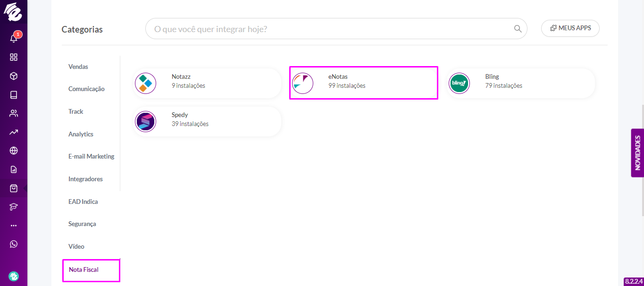Switch to the Integradores category
This screenshot has height=286, width=644.
[85, 179]
